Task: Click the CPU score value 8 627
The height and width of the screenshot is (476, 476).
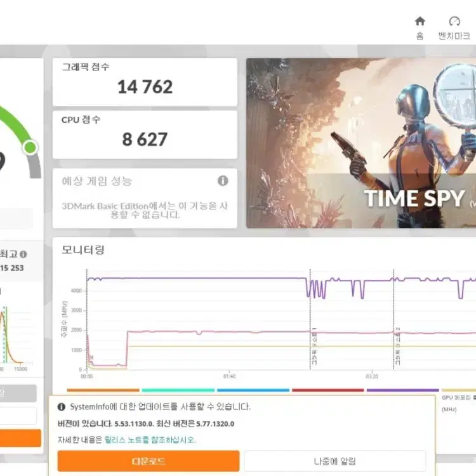Action: [x=145, y=140]
